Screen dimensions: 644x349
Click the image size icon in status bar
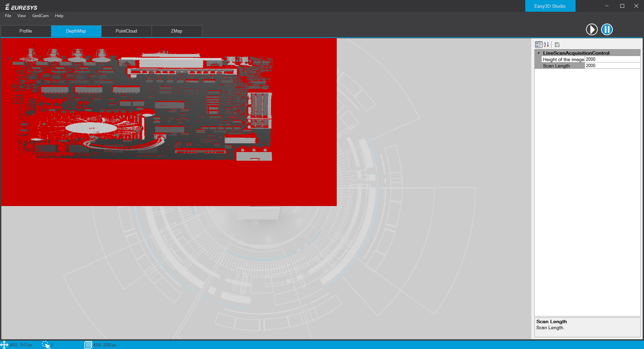pos(88,345)
